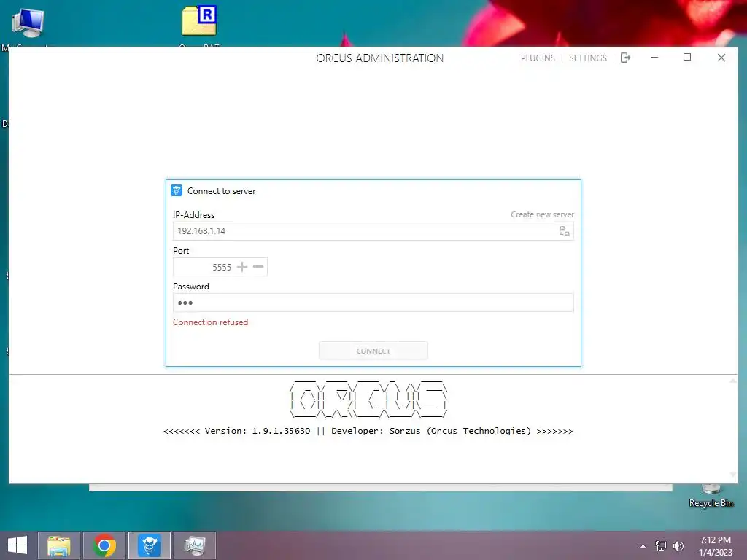Viewport: 747px width, 560px height.
Task: Click the console scroll down arrow
Action: (732, 475)
